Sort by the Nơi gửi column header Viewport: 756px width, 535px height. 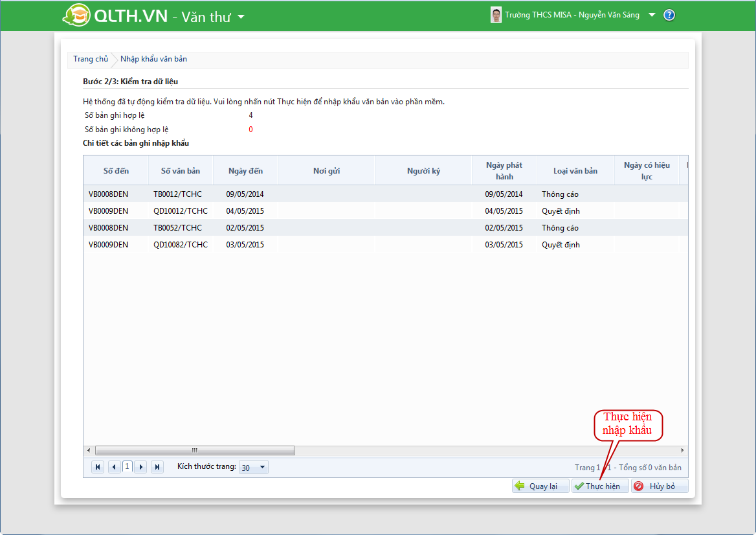[326, 171]
